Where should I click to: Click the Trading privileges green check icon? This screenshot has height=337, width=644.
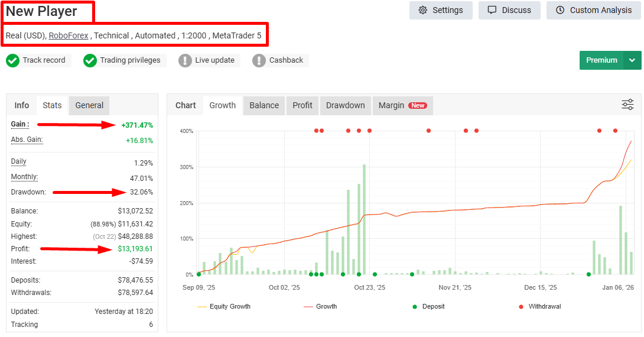coord(90,60)
